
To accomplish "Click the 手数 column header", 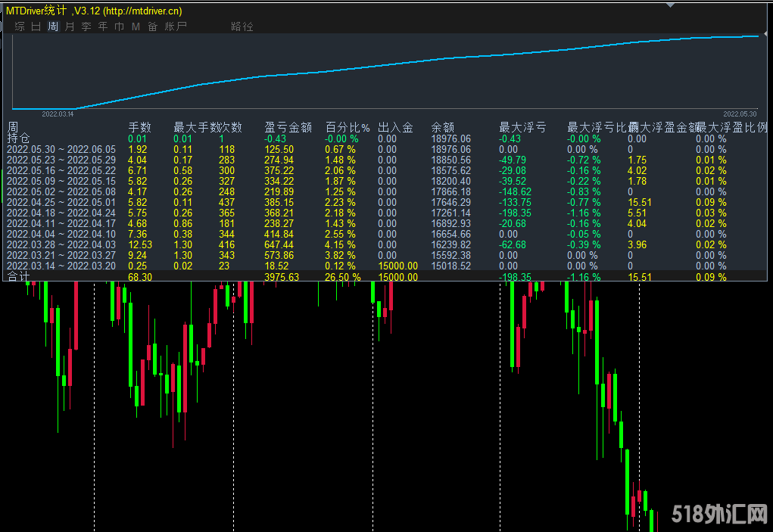I will tap(139, 128).
